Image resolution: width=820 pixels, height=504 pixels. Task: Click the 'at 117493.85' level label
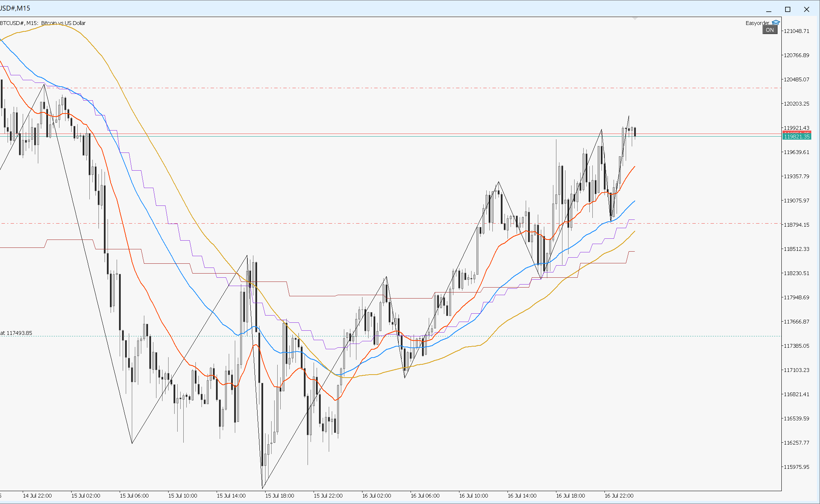coord(16,333)
